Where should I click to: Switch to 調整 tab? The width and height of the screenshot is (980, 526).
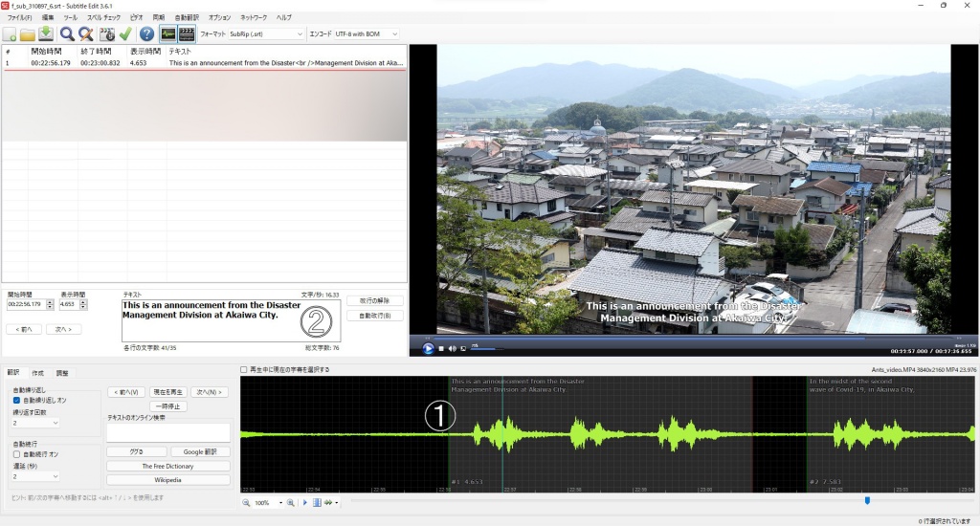(x=62, y=373)
